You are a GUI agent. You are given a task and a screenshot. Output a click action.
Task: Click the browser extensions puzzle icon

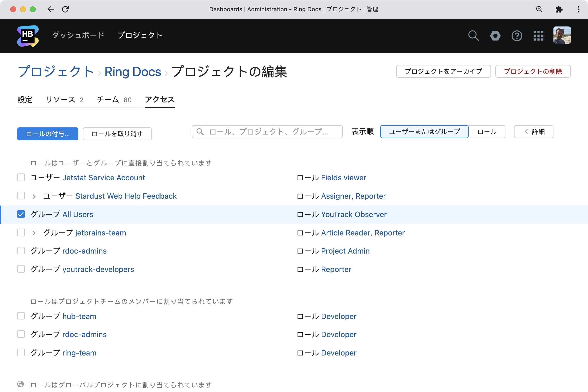click(x=559, y=9)
